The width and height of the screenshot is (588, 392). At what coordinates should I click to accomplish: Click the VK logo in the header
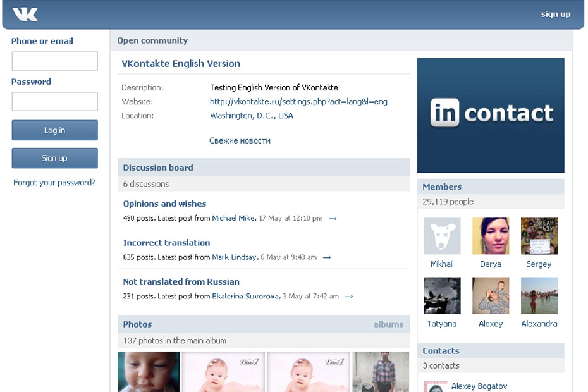pyautogui.click(x=25, y=15)
